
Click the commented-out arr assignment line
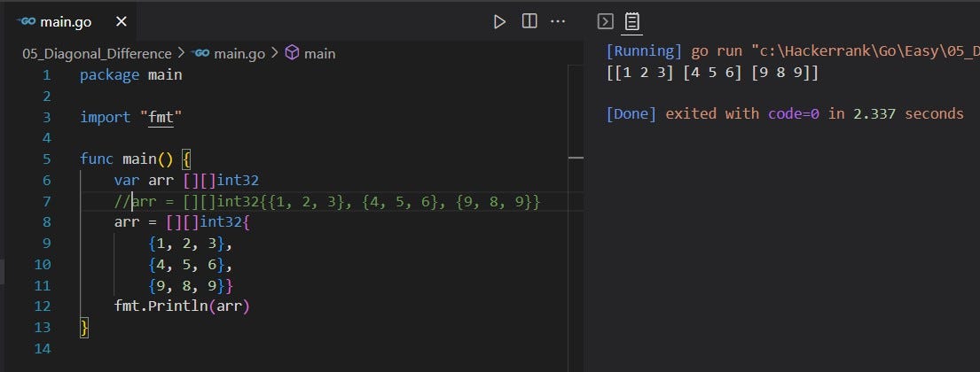(x=326, y=202)
